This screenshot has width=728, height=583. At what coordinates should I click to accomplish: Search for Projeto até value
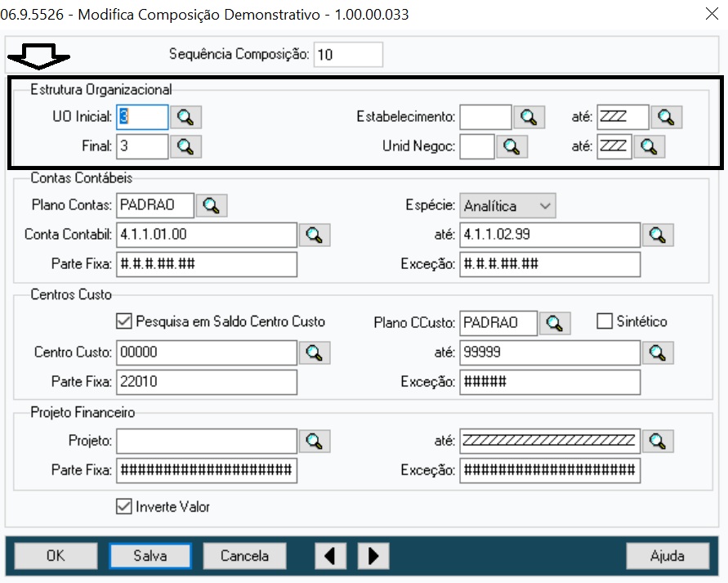click(x=658, y=441)
